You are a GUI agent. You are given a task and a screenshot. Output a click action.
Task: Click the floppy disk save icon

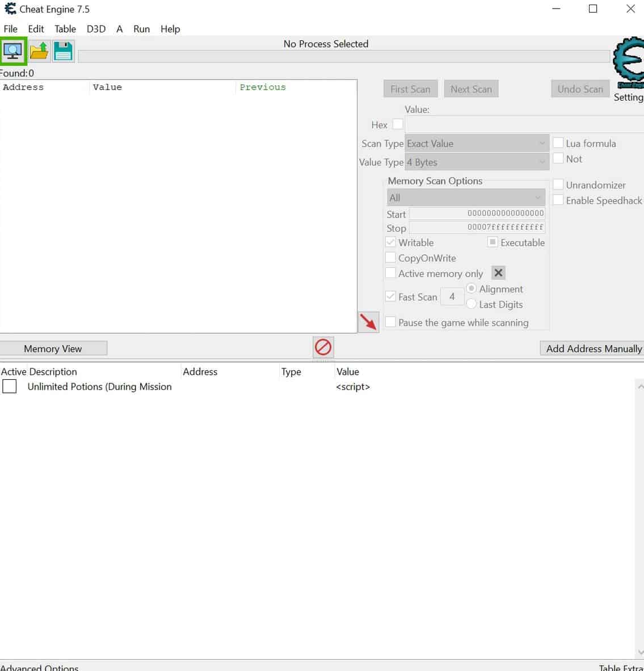(63, 52)
